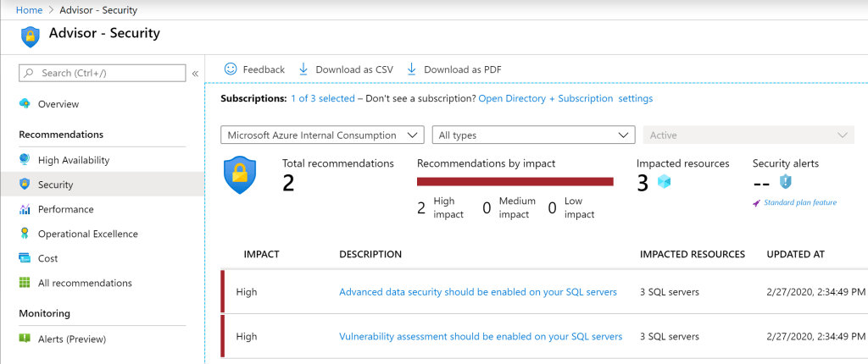Screen dimensions: 868x364
Task: Click the Feedback smiley icon
Action: coord(231,69)
